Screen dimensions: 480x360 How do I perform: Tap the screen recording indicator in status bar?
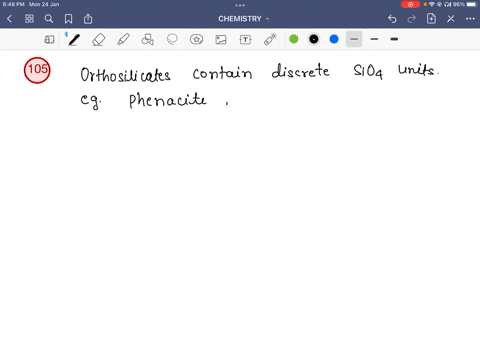click(410, 4)
